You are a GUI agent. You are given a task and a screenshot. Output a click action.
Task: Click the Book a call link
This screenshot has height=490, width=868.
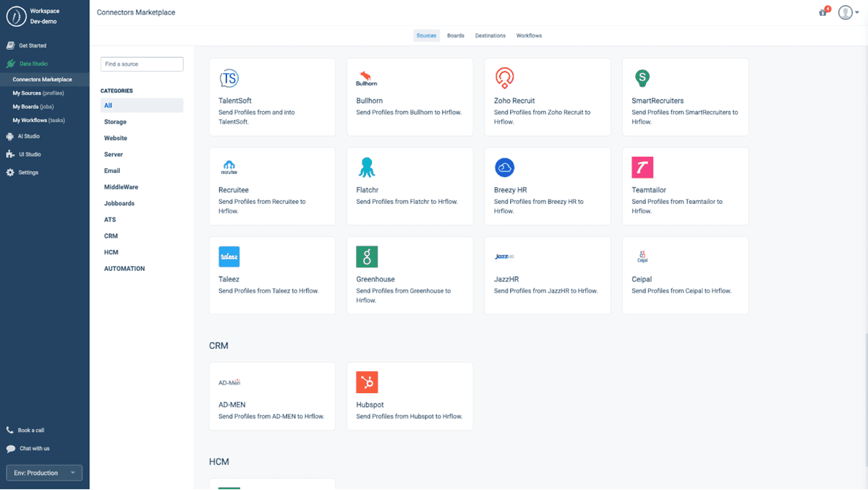30,430
